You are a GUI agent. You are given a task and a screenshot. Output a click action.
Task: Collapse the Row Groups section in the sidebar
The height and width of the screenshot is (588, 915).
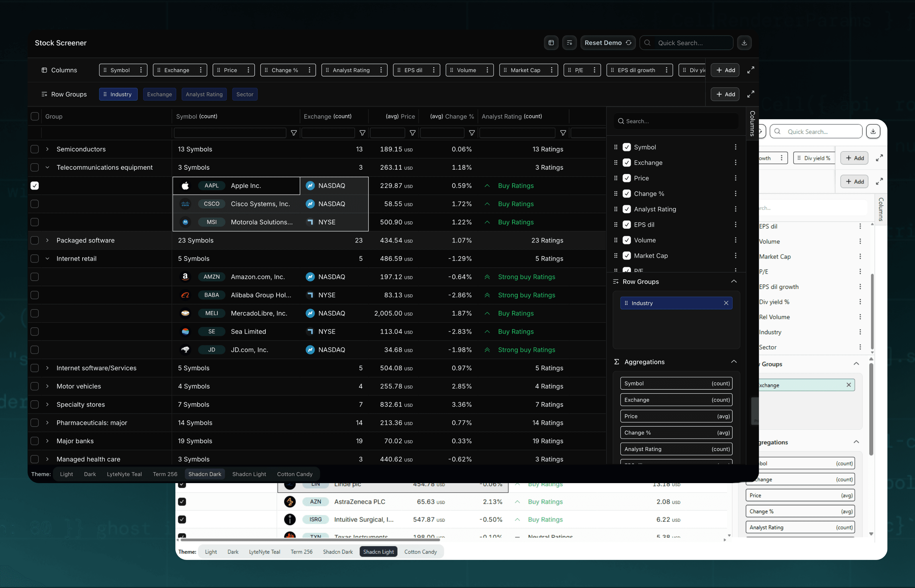[x=734, y=281]
